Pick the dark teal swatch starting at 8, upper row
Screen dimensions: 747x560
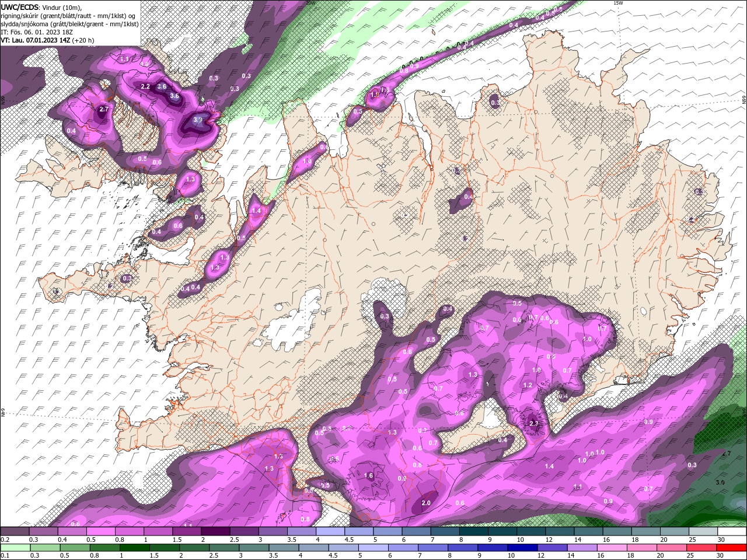tap(473, 531)
